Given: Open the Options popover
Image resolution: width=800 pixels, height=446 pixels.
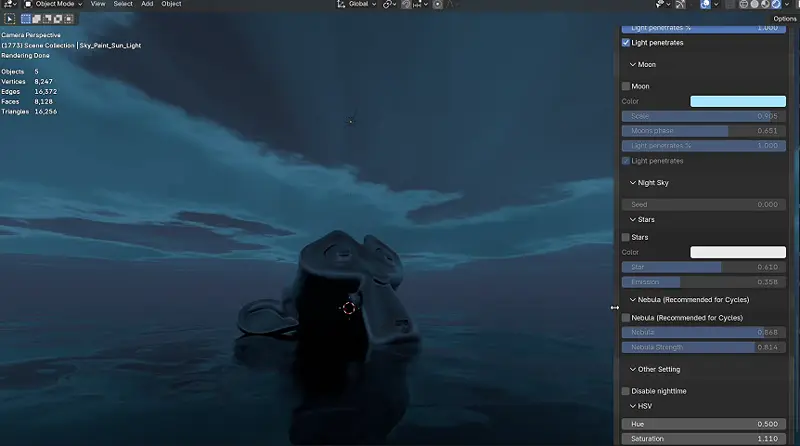Looking at the screenshot, I should (x=785, y=19).
